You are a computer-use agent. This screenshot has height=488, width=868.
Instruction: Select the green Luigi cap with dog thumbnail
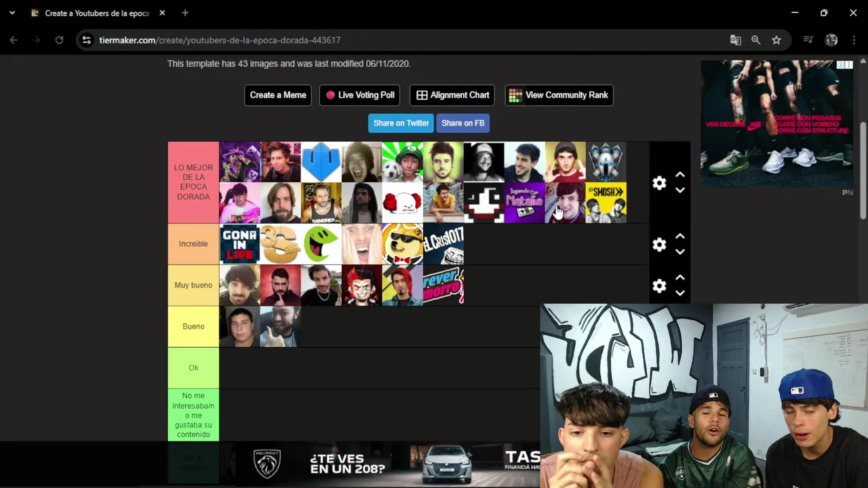402,162
